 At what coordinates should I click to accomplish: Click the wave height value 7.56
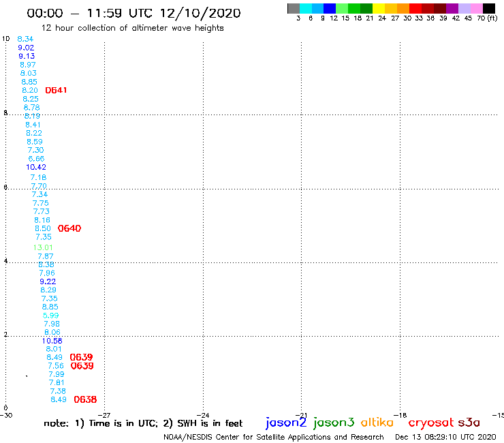click(x=56, y=366)
